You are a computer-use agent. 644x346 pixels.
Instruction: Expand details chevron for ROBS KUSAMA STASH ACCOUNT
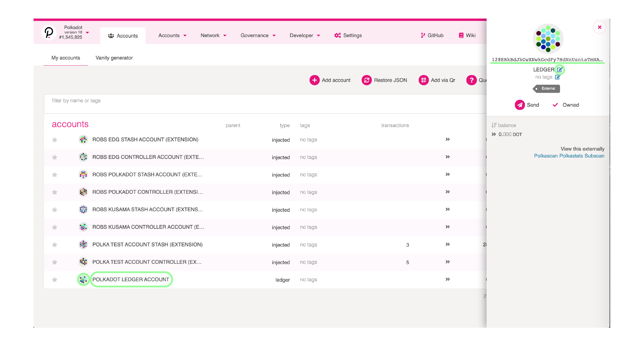click(448, 209)
